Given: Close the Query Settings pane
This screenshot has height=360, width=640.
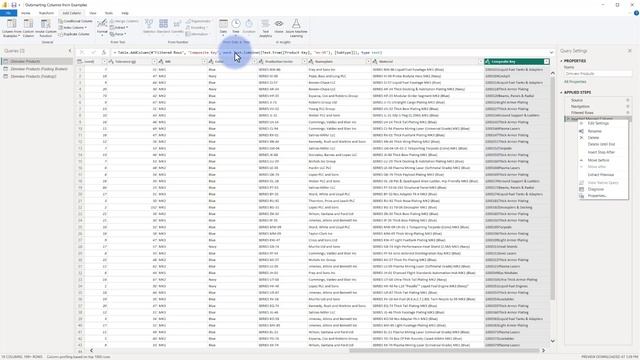Looking at the screenshot, I should [x=630, y=51].
